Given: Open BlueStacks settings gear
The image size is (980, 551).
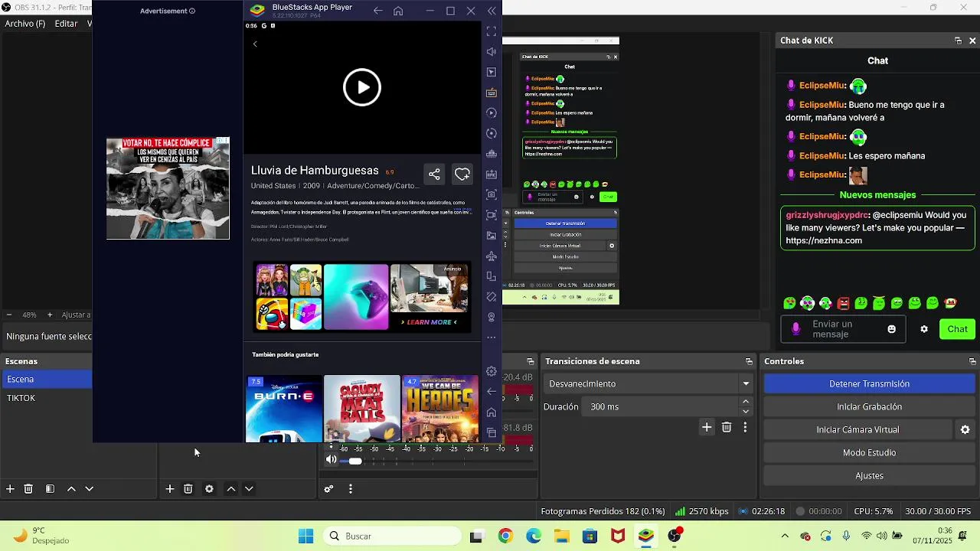Looking at the screenshot, I should (x=492, y=371).
